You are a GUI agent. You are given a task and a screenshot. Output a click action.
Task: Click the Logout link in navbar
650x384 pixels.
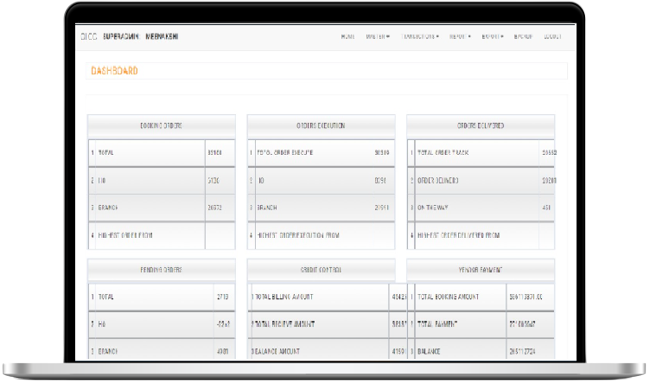click(x=553, y=36)
